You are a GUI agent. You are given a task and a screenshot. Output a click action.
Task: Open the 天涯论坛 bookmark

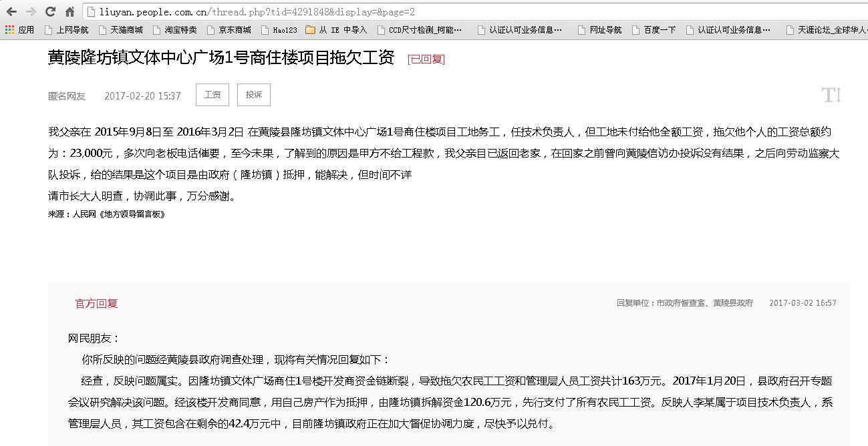826,30
